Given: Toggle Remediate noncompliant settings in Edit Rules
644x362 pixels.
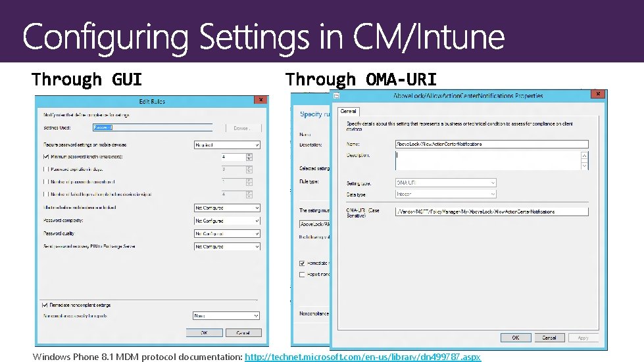Looking at the screenshot, I should click(45, 305).
